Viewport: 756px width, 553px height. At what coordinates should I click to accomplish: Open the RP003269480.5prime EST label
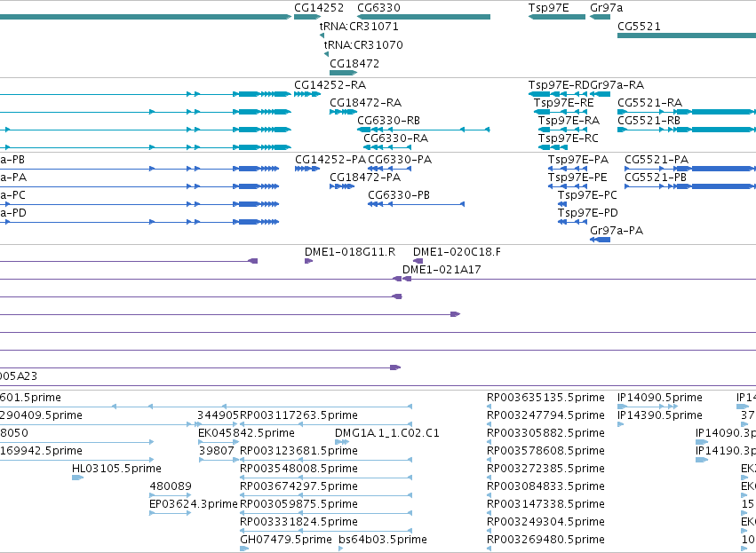pos(545,541)
